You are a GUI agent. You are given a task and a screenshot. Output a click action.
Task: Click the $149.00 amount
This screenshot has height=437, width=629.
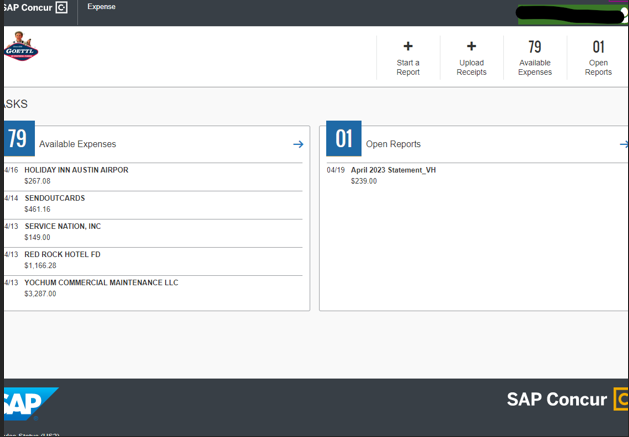click(x=37, y=237)
